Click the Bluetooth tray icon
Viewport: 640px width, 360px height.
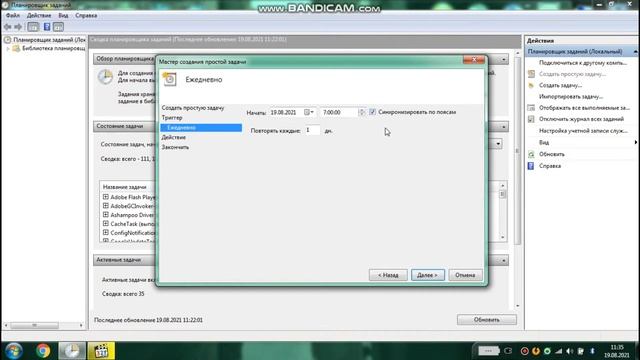point(592,351)
